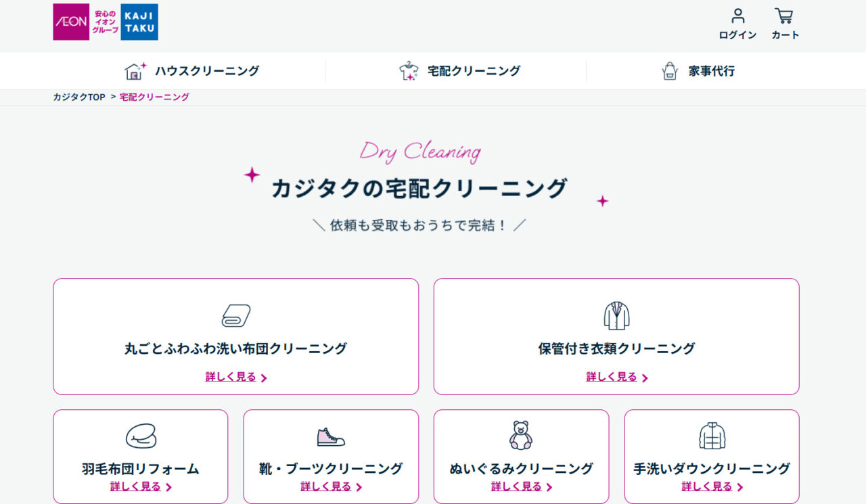This screenshot has width=866, height=504.
Task: Select the futon icon on the 布団クリーニング card
Action: (235, 315)
